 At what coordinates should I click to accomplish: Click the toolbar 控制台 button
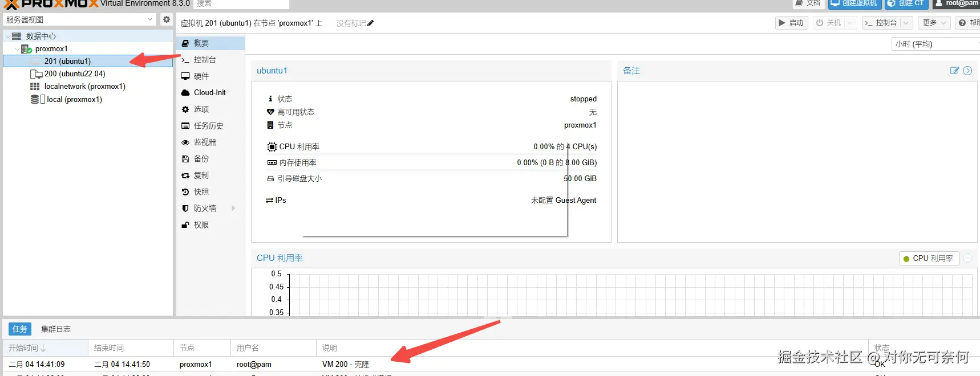click(x=881, y=23)
